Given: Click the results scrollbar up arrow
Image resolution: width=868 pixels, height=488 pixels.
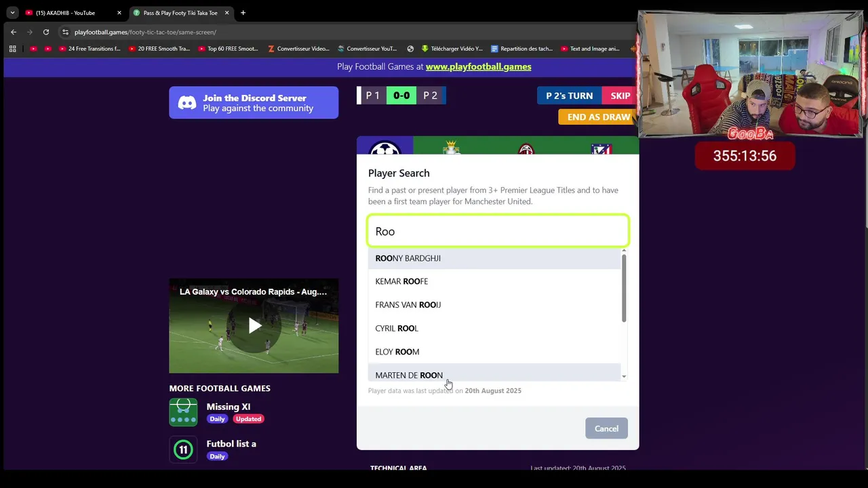Looking at the screenshot, I should coord(624,251).
